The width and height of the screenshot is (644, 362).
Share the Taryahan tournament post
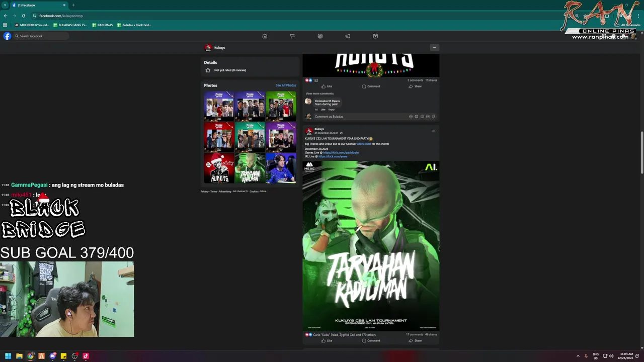[415, 341]
